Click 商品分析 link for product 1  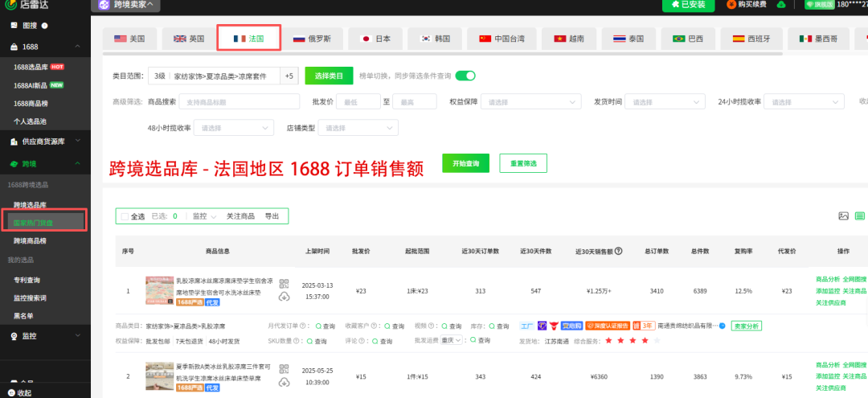[828, 279]
